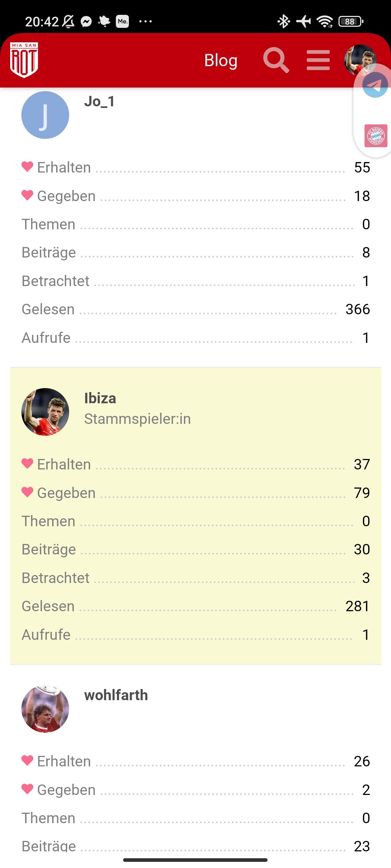Tap the heart icon beside Jo_1 Erhalten
391x868 pixels.
28,167
